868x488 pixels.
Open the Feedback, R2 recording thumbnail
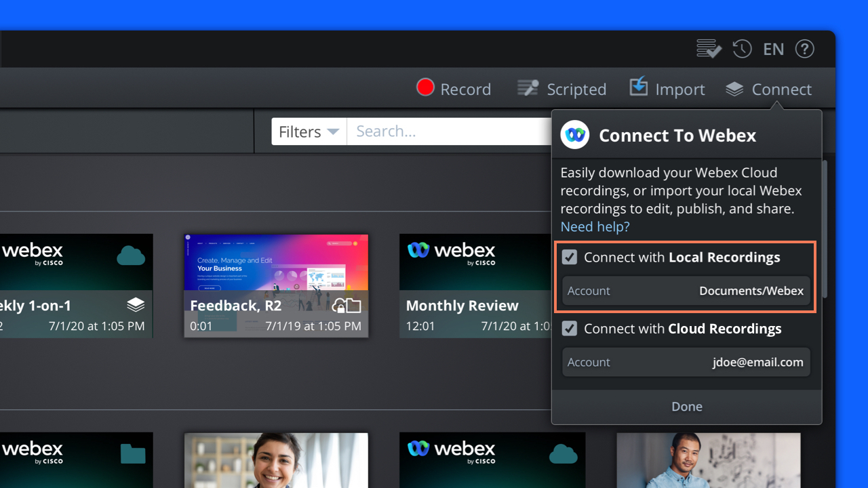click(x=276, y=286)
